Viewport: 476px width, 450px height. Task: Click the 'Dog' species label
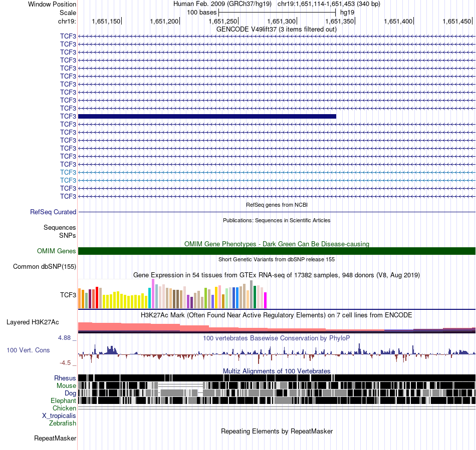coord(70,393)
